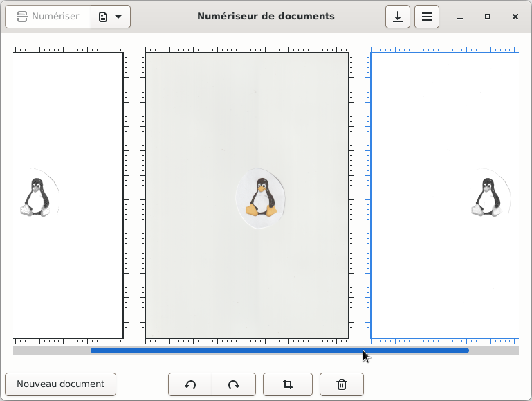Delete the selected page with trash icon
The height and width of the screenshot is (401, 532).
(342, 384)
